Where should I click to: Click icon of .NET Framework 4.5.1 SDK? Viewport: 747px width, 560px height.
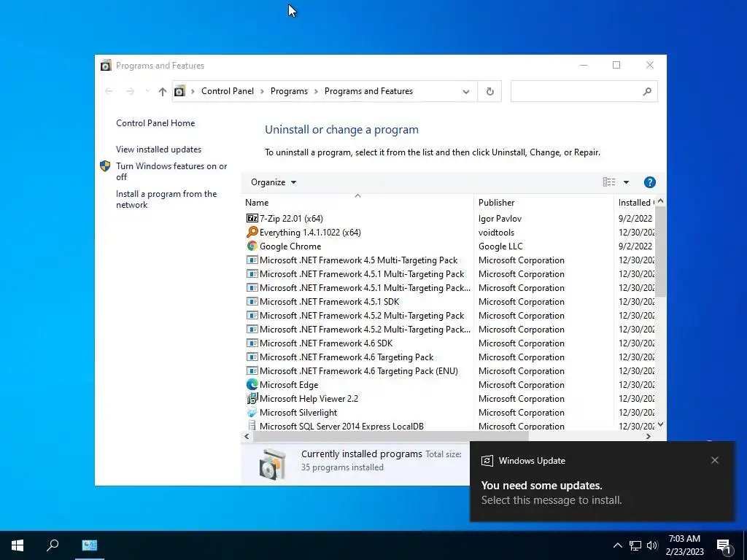pos(252,301)
